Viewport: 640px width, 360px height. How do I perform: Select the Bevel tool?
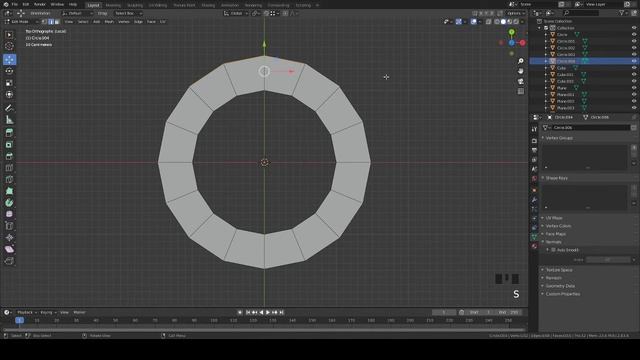pos(9,156)
